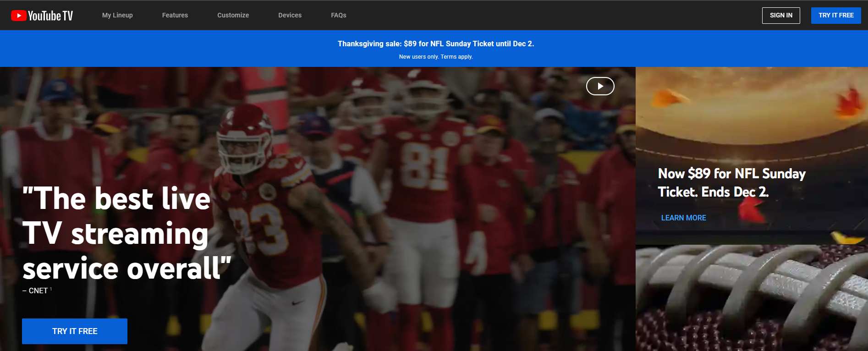Click the YouTube TV logo
The image size is (868, 351).
(x=42, y=16)
